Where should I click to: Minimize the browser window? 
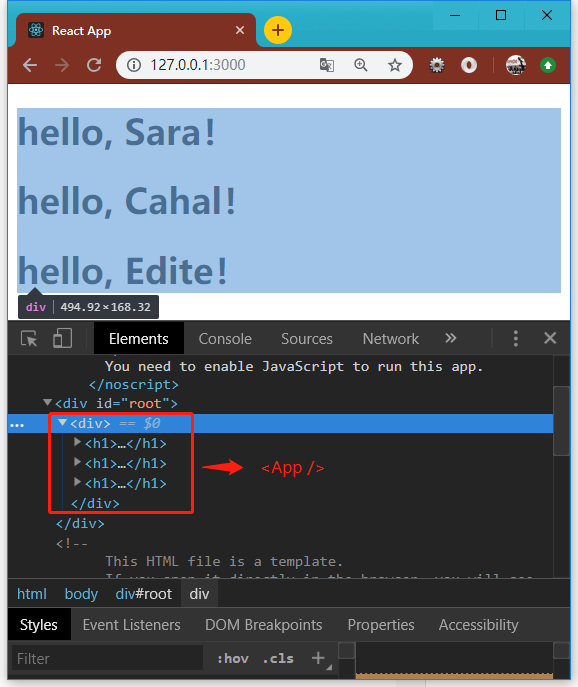point(455,15)
